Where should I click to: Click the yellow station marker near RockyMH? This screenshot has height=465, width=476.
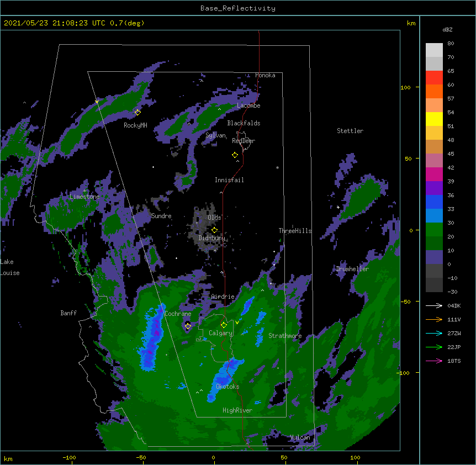[x=137, y=112]
